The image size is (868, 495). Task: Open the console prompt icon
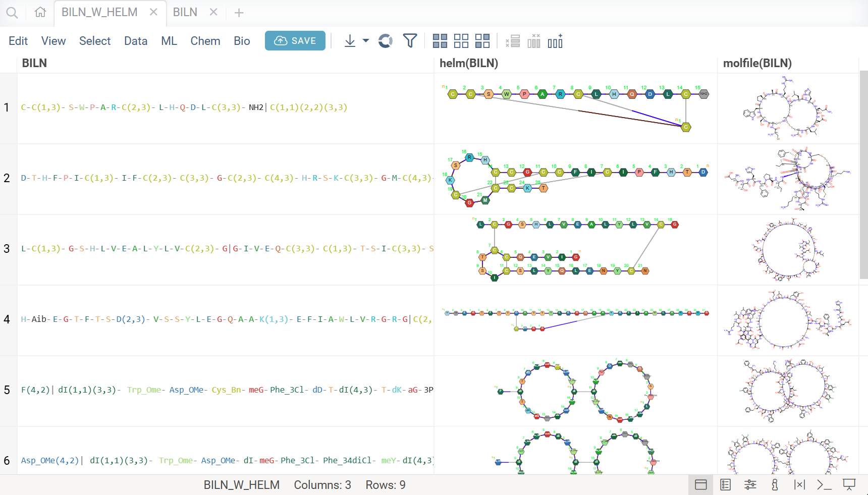(824, 485)
